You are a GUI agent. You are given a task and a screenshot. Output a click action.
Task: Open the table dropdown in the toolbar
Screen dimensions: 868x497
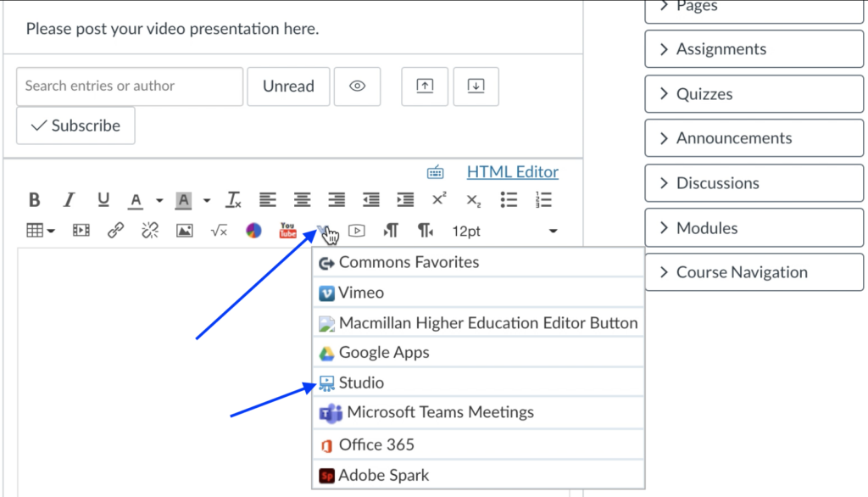(41, 231)
